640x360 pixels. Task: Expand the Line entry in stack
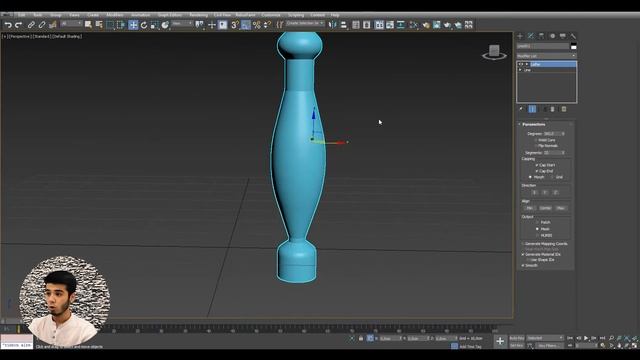pos(520,70)
